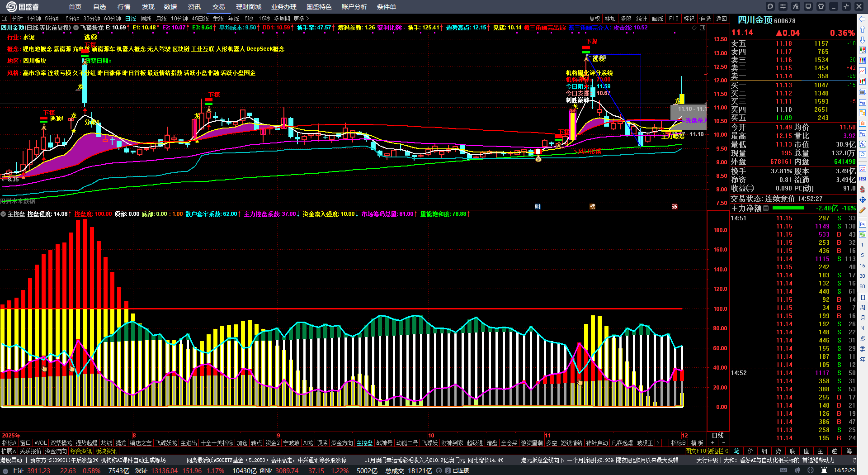Open the 账户分析 menu

point(354,7)
